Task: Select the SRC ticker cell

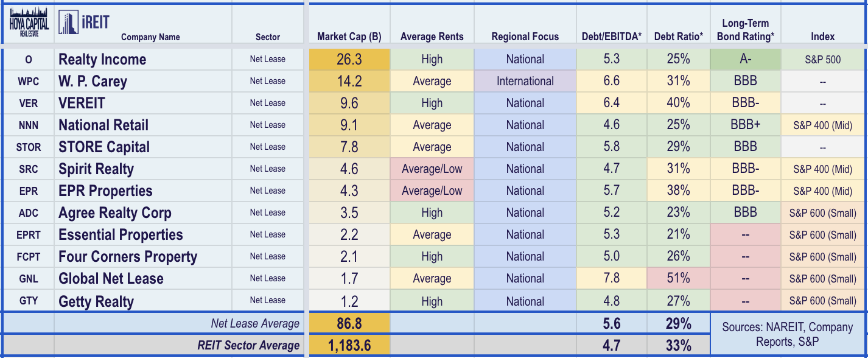Action: [29, 169]
